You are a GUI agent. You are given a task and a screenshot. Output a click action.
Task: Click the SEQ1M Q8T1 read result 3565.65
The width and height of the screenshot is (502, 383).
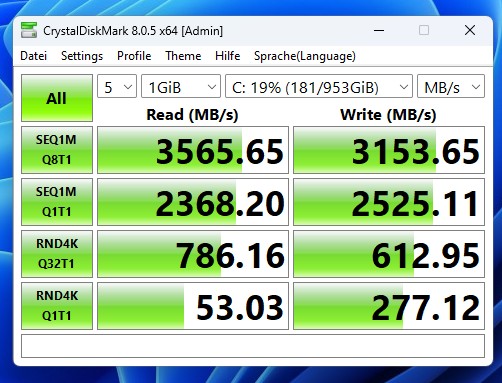click(x=193, y=150)
